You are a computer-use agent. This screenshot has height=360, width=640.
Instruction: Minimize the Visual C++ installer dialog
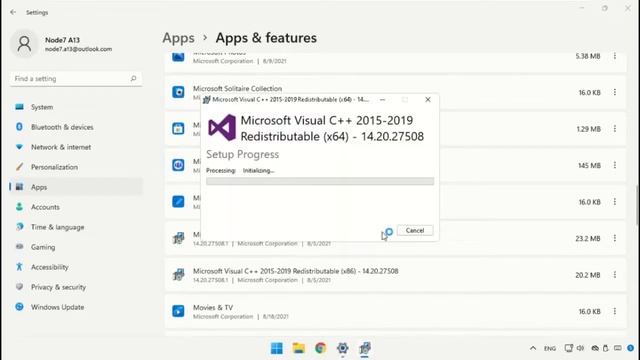click(382, 100)
